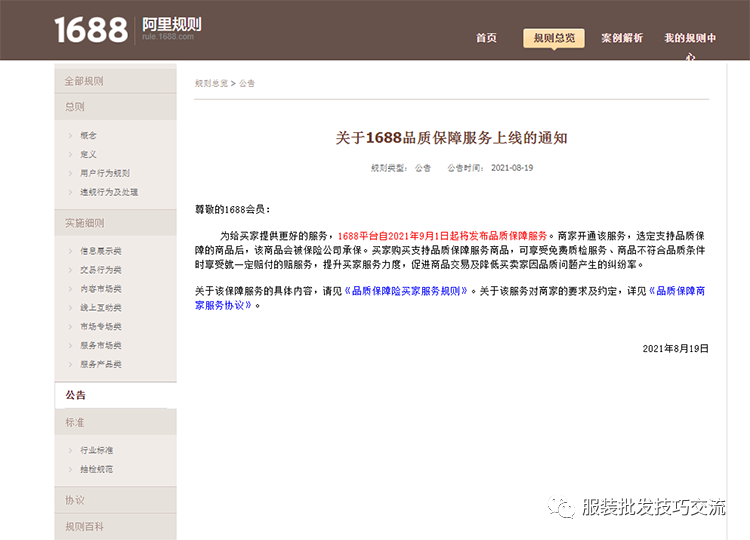
Task: Collapse the 实施细则 sidebar section
Action: click(x=84, y=223)
